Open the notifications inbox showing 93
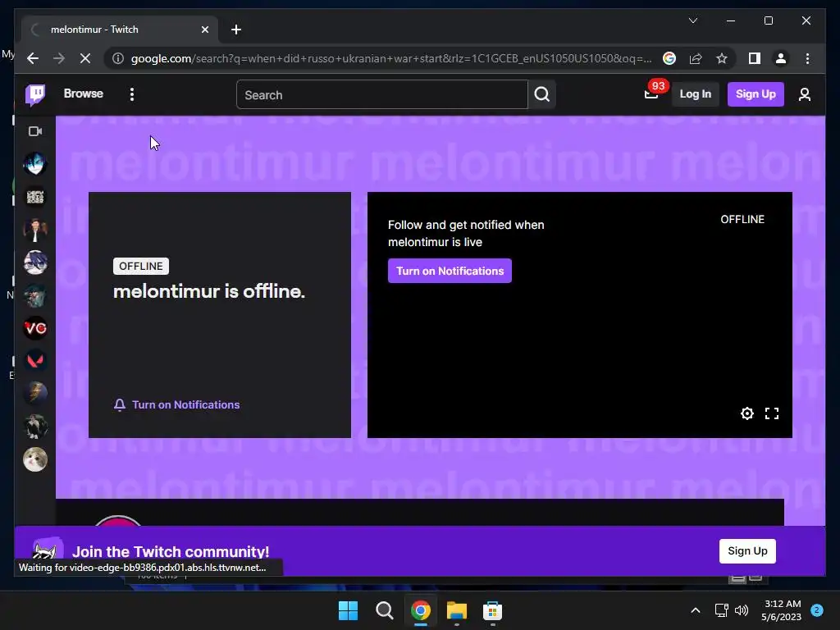This screenshot has height=630, width=840. pyautogui.click(x=651, y=94)
